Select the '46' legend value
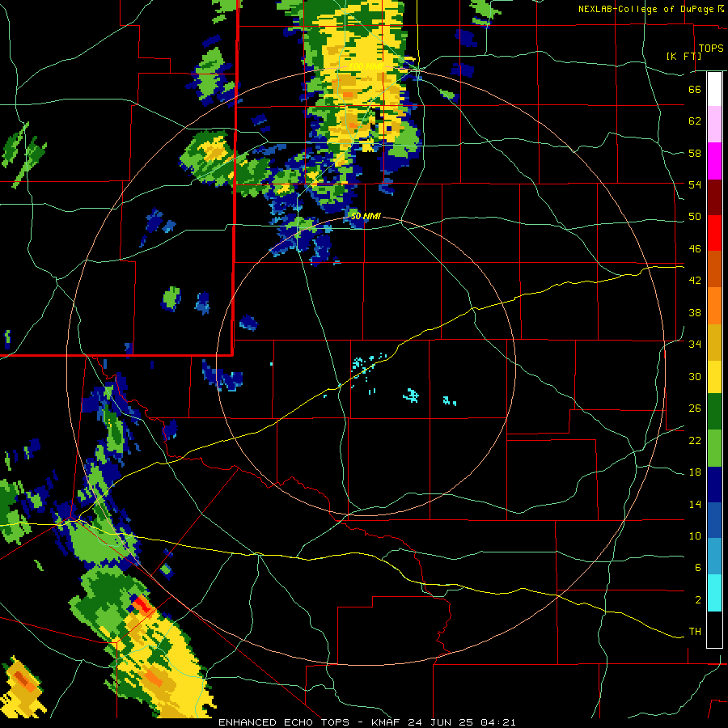The height and width of the screenshot is (728, 728). 695,249
